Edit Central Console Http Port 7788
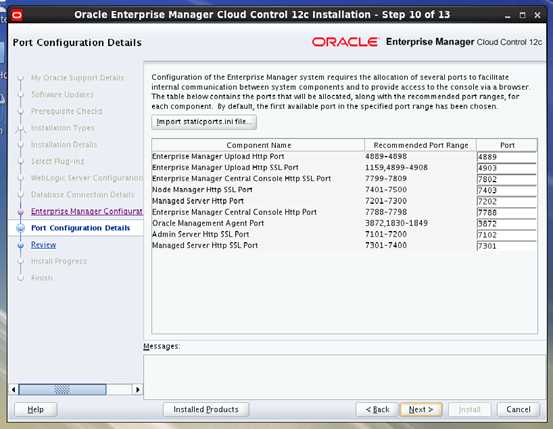Image resolution: width=553 pixels, height=429 pixels. tap(506, 212)
